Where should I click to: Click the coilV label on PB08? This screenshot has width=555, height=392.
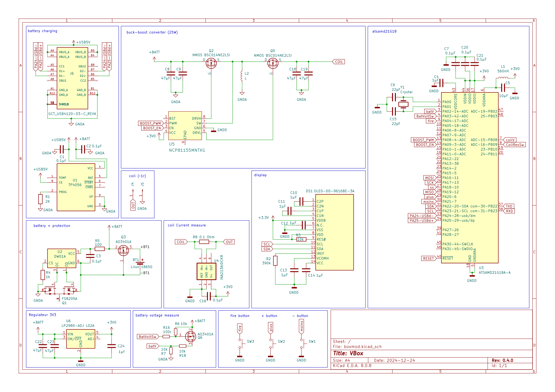[510, 140]
